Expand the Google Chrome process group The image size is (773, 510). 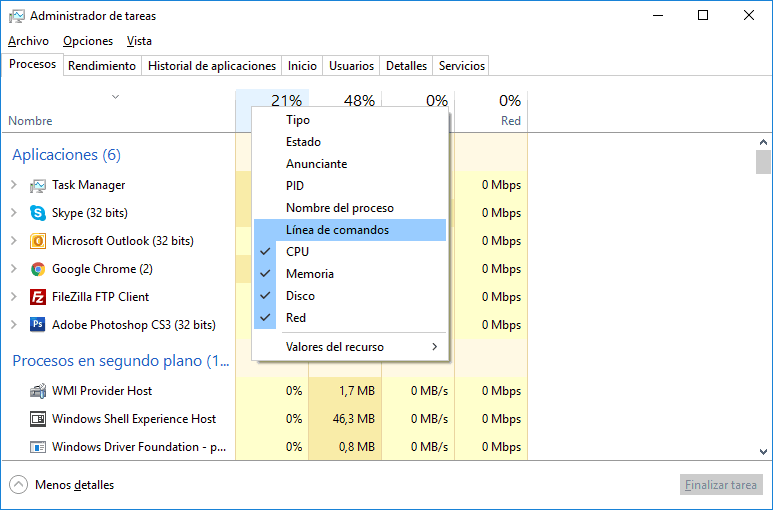pyautogui.click(x=14, y=269)
